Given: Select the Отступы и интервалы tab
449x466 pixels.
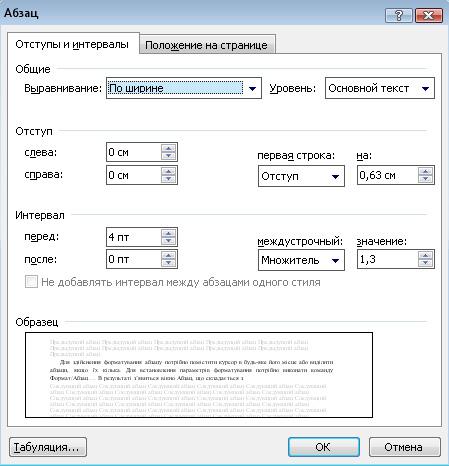Looking at the screenshot, I should coord(73,44).
